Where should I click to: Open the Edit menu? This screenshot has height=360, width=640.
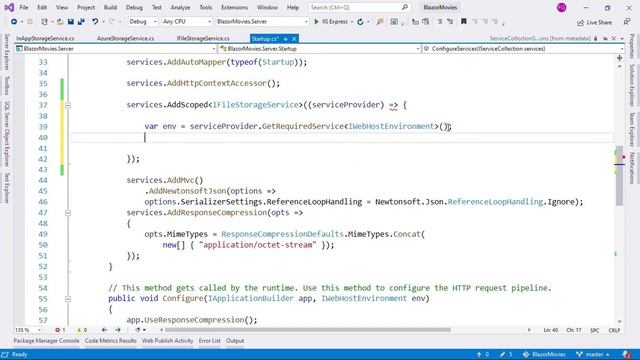pyautogui.click(x=42, y=7)
